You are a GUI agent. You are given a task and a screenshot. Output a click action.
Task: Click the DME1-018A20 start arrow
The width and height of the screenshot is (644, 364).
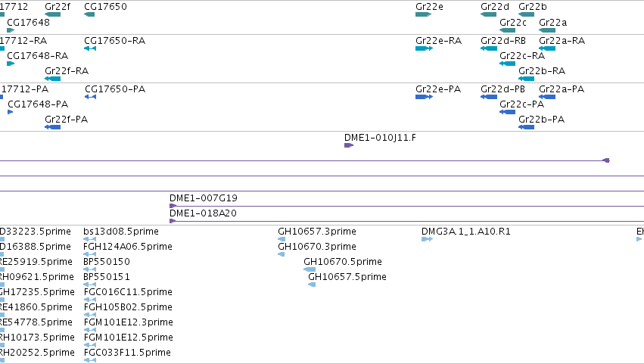[173, 221]
